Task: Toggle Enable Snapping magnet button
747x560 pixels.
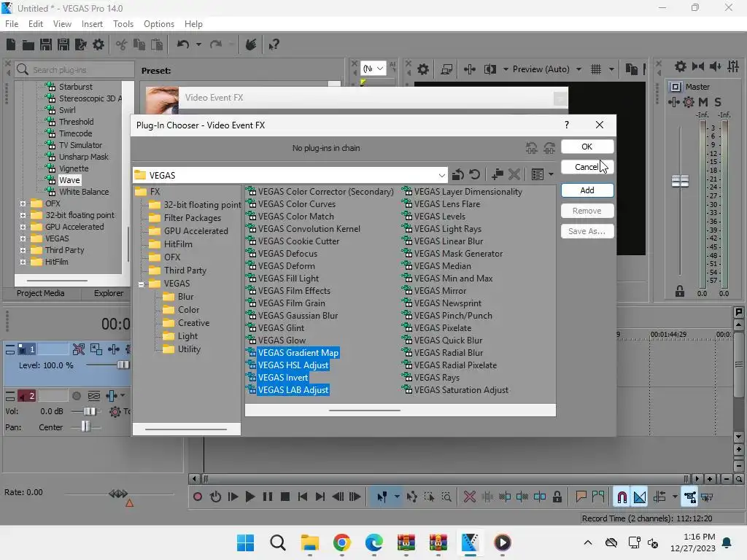Action: click(x=622, y=497)
